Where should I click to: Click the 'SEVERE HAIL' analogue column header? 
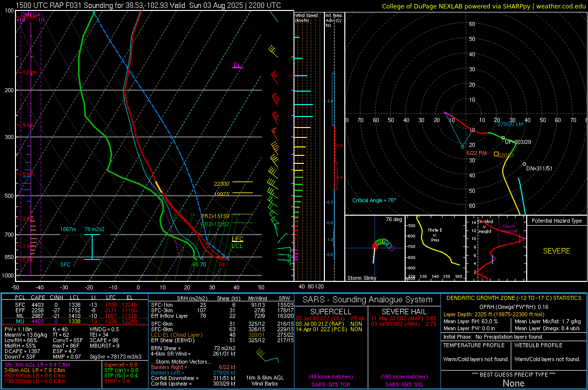tap(404, 312)
